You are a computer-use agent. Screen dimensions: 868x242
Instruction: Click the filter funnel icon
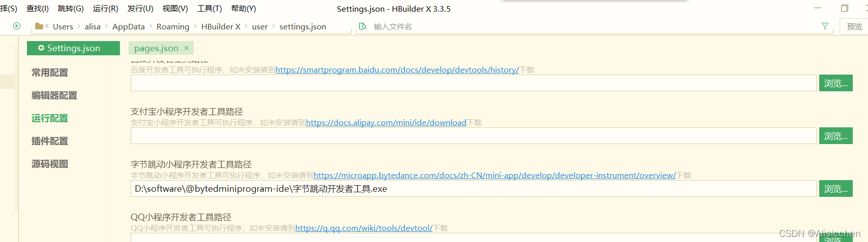(x=825, y=26)
